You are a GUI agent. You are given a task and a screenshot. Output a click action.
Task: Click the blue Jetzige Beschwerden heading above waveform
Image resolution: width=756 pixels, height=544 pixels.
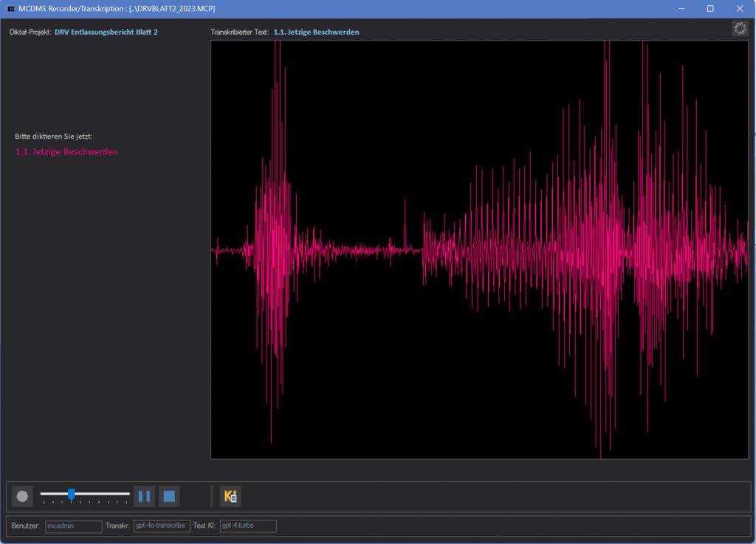[x=316, y=32]
